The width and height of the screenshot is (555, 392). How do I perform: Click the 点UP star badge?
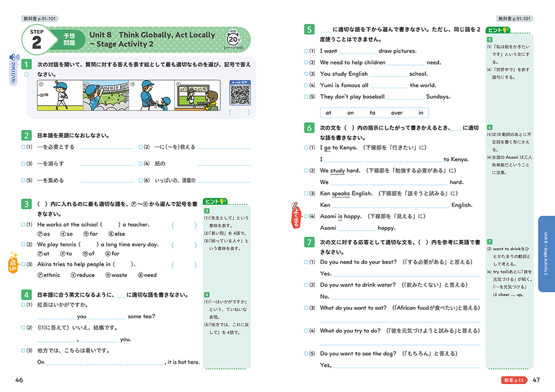(x=13, y=261)
